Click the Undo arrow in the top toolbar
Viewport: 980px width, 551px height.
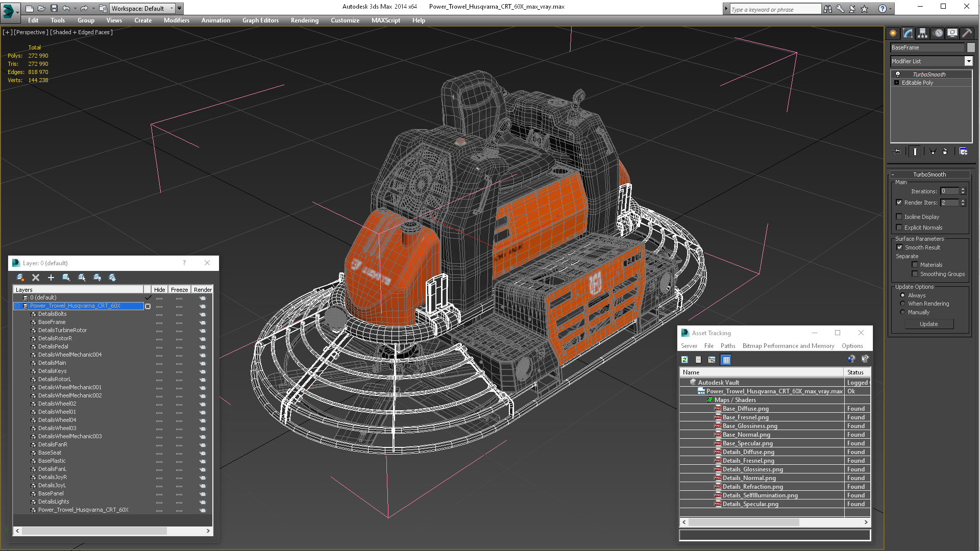click(x=66, y=8)
